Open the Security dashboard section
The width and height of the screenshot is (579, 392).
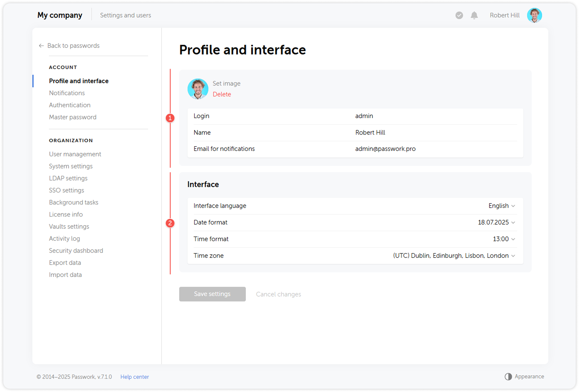point(76,250)
